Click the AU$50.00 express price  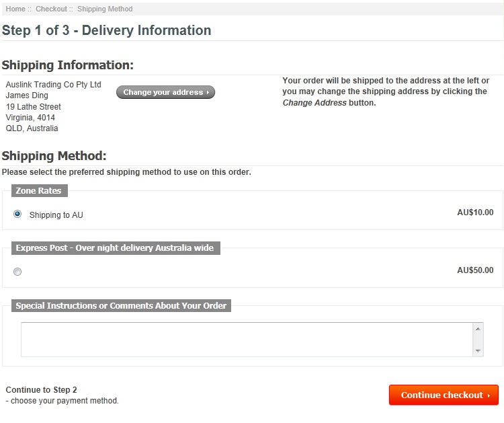tap(475, 270)
